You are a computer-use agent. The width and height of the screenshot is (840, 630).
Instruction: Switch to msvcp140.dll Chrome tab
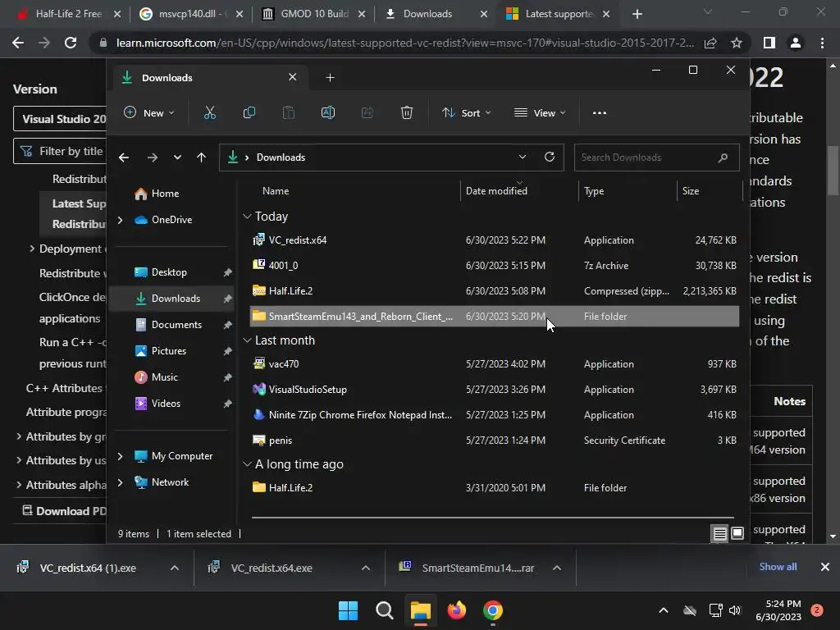click(191, 14)
